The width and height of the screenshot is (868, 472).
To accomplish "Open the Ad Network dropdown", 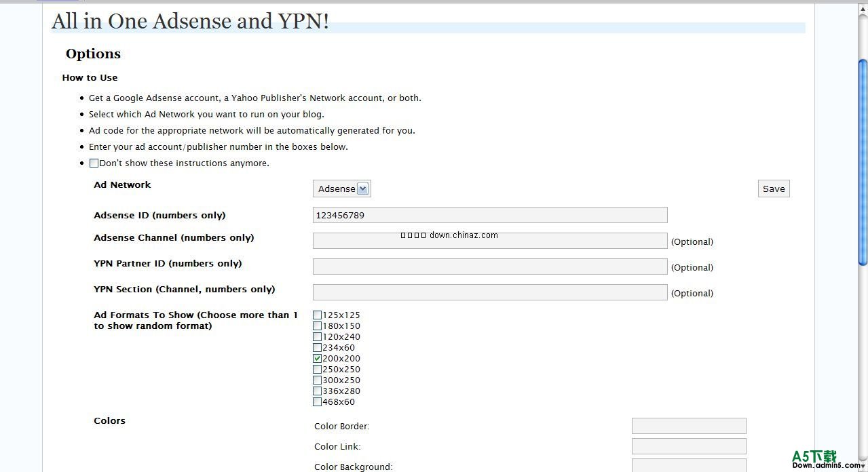I will [x=342, y=189].
